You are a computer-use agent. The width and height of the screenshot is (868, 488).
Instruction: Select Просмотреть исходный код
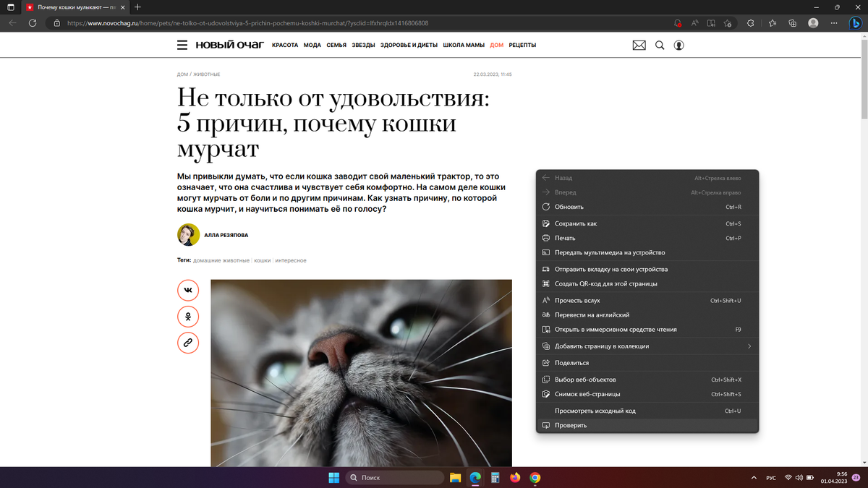click(x=647, y=411)
